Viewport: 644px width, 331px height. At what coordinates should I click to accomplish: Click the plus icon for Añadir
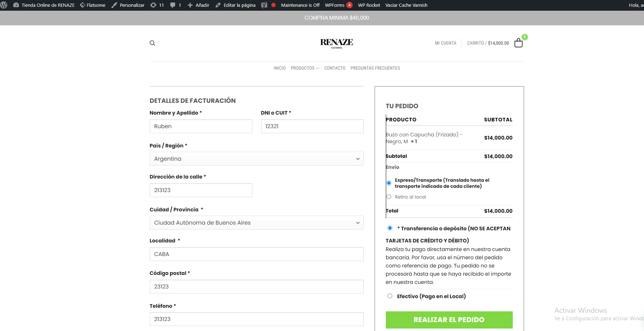190,5
